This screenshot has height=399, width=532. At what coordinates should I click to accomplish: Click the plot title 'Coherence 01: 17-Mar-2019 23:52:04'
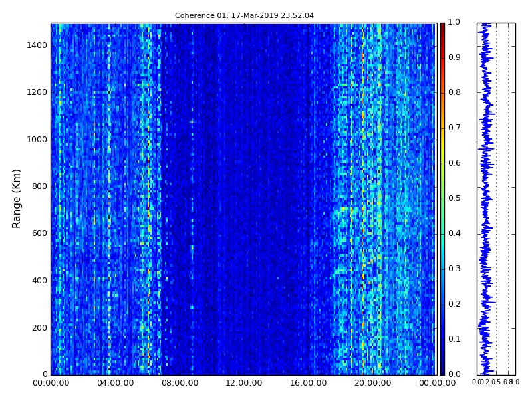[x=244, y=15]
